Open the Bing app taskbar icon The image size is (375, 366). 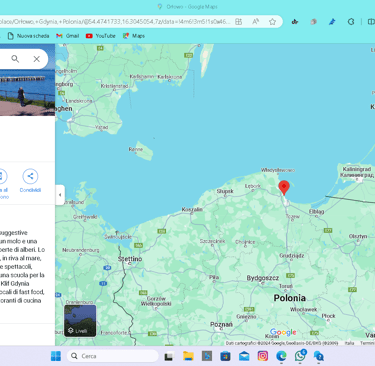click(207, 356)
